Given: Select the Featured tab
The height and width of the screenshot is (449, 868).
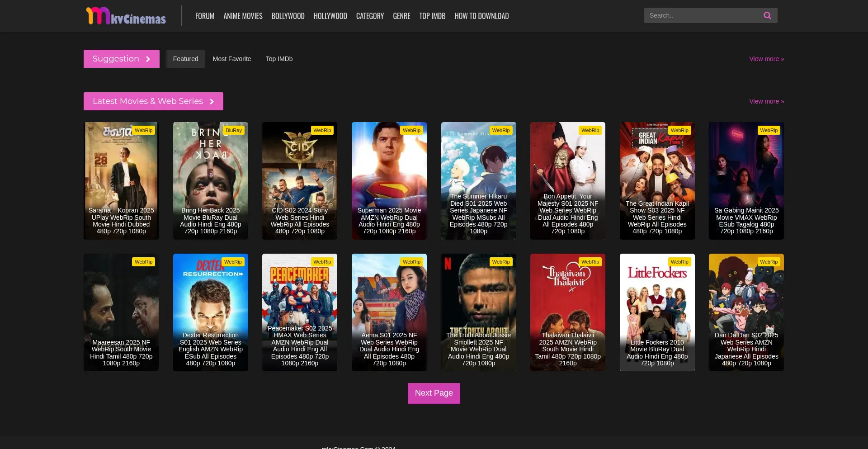Looking at the screenshot, I should [x=185, y=59].
